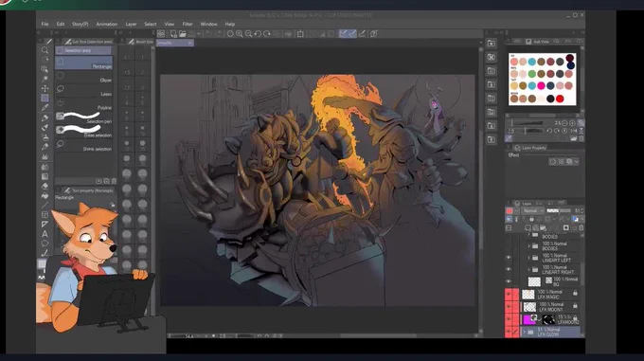The height and width of the screenshot is (361, 644).
Task: Expand the LINEART LEFT folder
Action: (528, 258)
